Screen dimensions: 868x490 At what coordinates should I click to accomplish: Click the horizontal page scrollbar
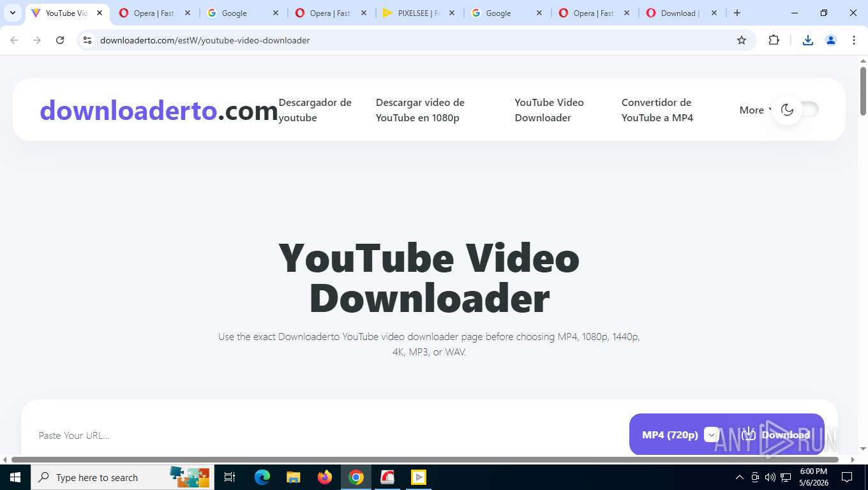click(x=425, y=459)
